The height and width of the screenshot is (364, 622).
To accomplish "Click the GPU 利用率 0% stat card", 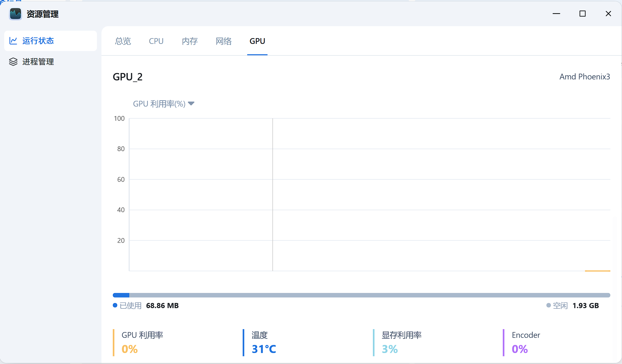I will [142, 342].
